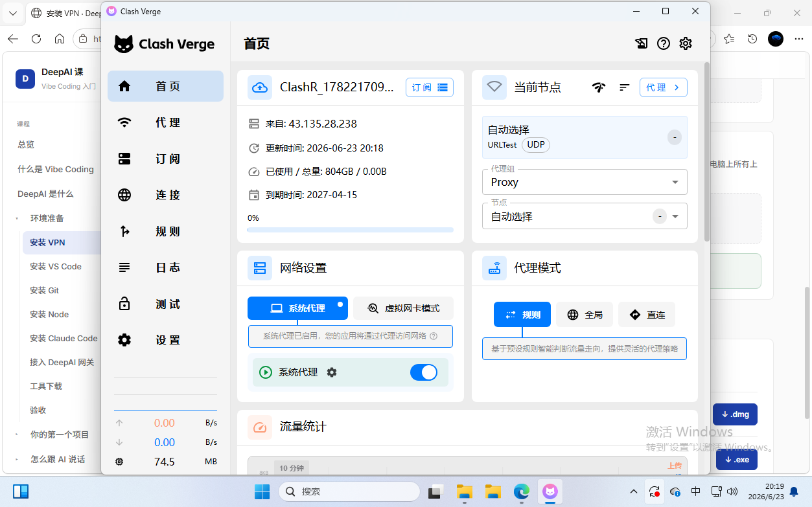The image size is (812, 507).
Task: Click the browser home icon
Action: (60, 39)
